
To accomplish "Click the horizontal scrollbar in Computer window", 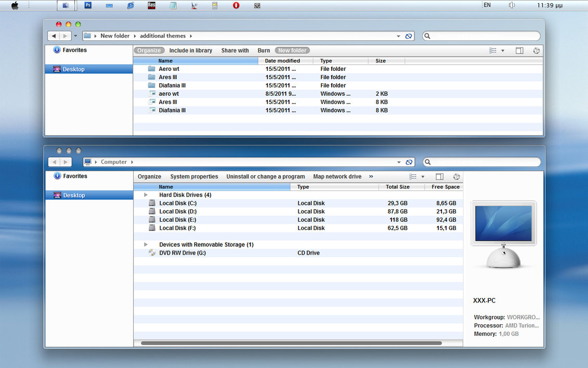I will pos(291,343).
